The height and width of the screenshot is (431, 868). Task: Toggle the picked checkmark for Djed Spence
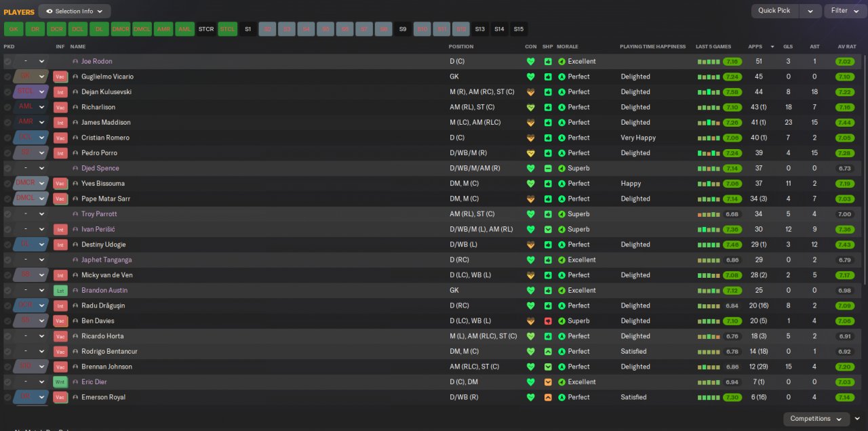pos(8,168)
